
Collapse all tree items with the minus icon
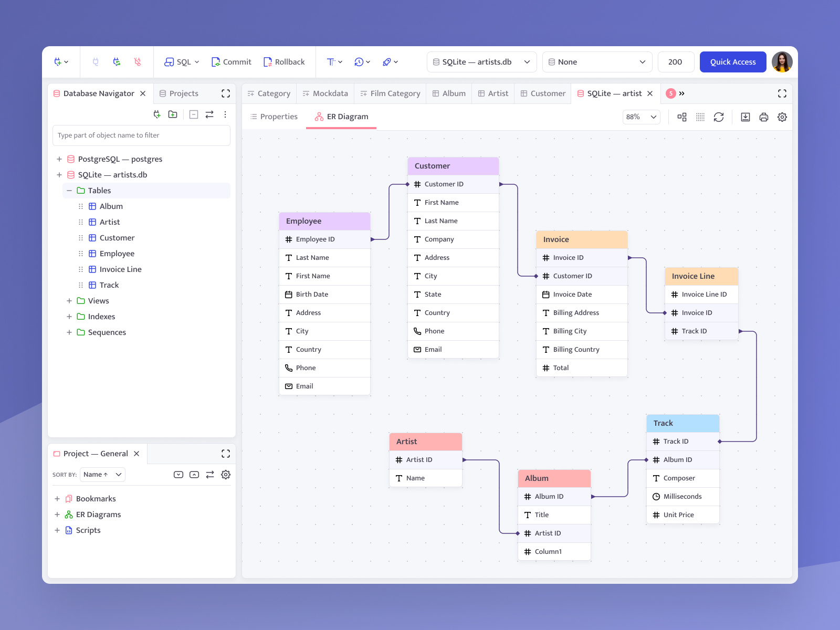[x=193, y=114]
